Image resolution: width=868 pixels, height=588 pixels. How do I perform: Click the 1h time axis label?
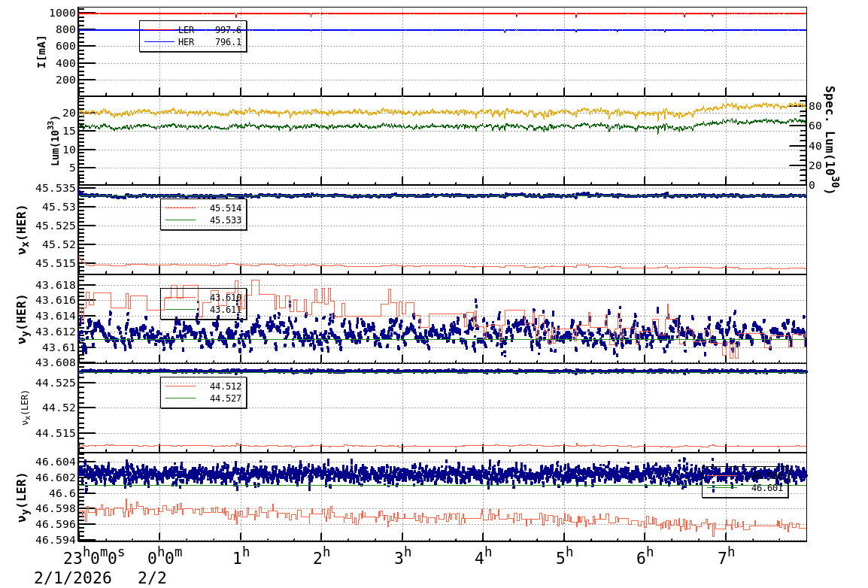tap(241, 556)
